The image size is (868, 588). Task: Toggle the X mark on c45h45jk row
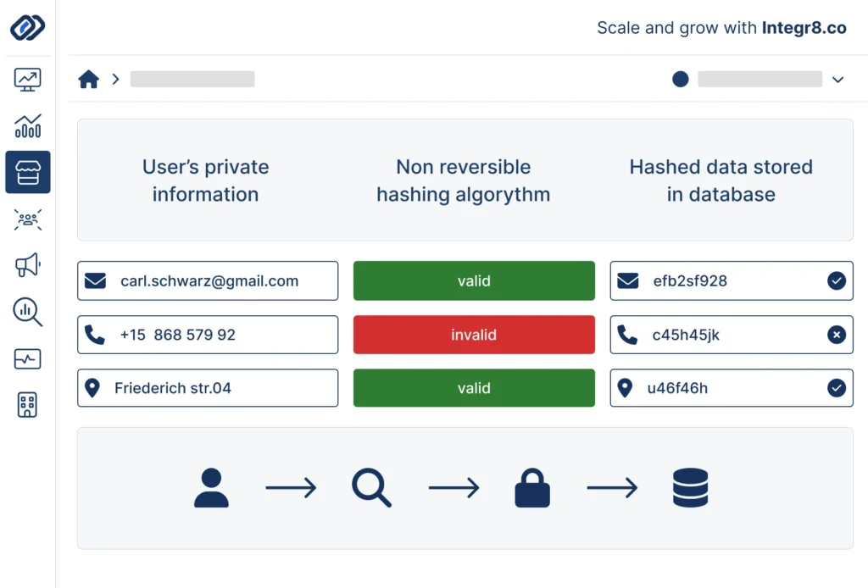pos(837,335)
